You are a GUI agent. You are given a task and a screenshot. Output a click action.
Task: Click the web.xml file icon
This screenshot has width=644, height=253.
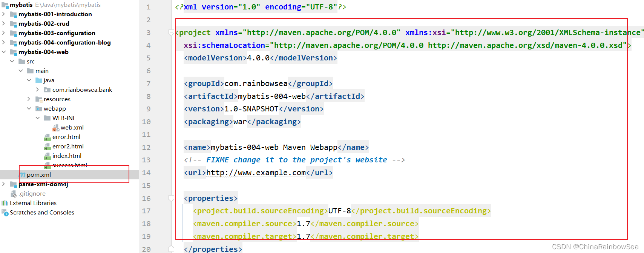point(56,128)
